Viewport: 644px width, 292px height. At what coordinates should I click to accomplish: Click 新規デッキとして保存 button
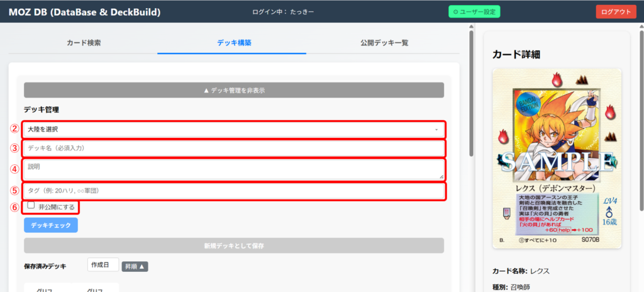pyautogui.click(x=234, y=245)
